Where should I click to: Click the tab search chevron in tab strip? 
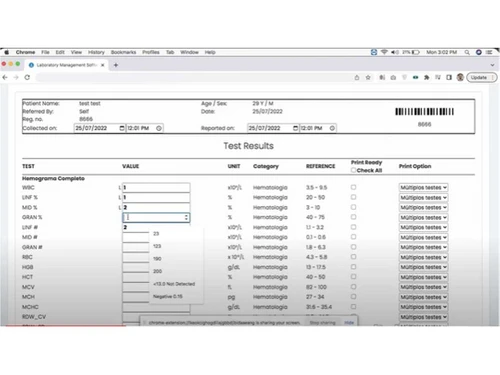coord(492,65)
